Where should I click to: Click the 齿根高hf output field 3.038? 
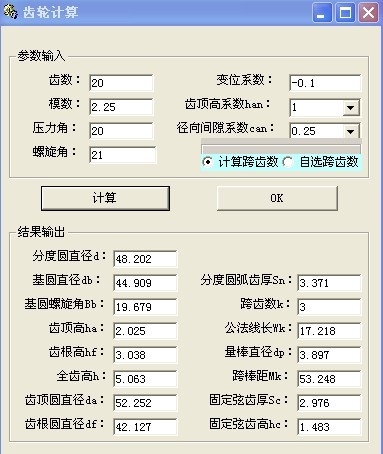point(145,355)
